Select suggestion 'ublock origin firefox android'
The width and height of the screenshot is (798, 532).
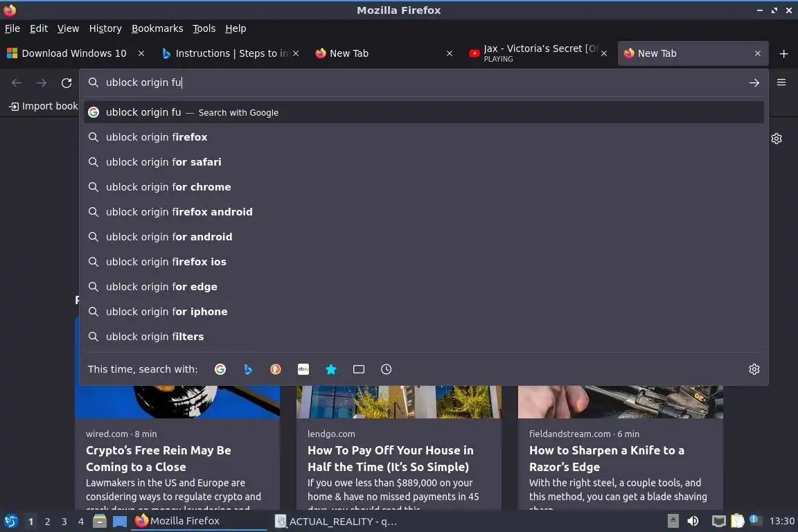(423, 212)
